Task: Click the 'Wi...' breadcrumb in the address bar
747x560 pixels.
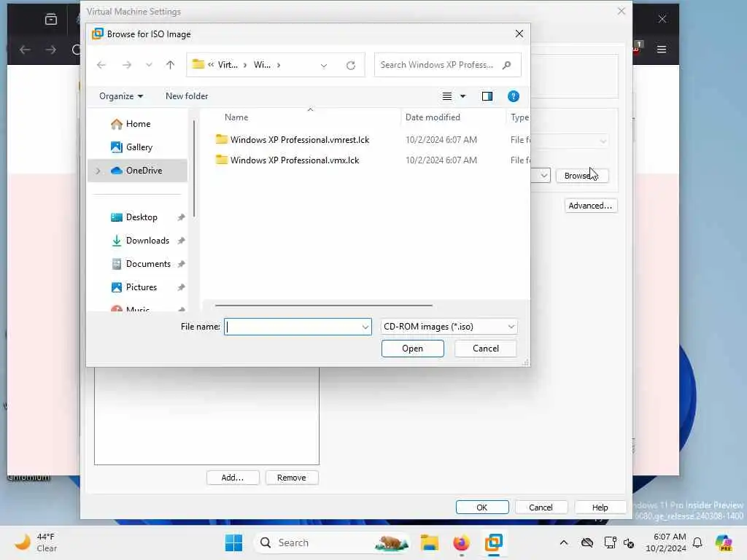Action: point(262,65)
